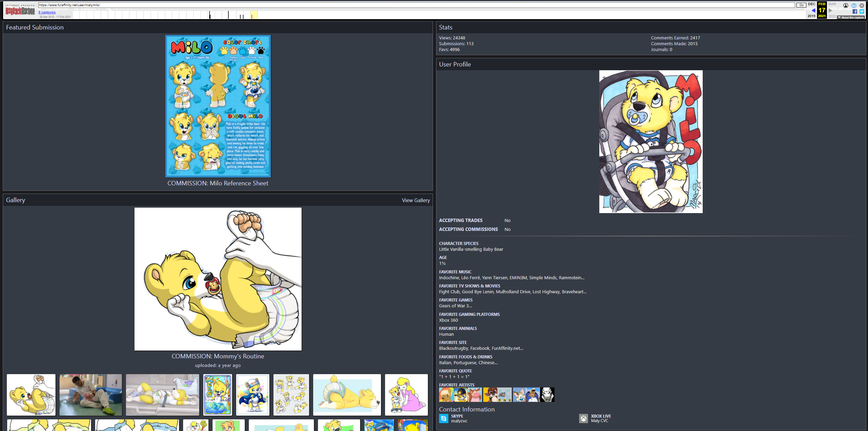The width and height of the screenshot is (868, 431).
Task: Select thumbnail of bear with pink-dressed character
Action: [x=406, y=395]
